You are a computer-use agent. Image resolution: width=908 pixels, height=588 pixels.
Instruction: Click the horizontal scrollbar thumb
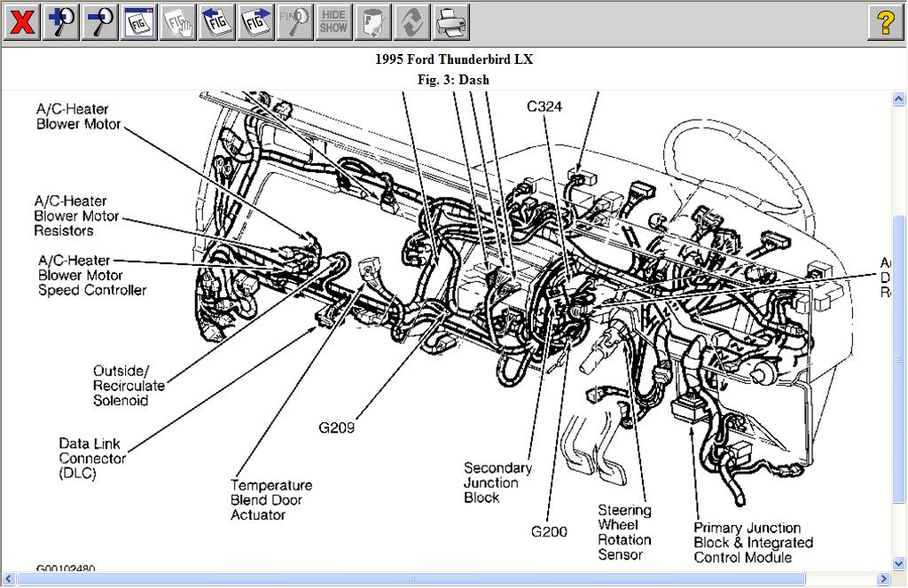click(x=411, y=578)
